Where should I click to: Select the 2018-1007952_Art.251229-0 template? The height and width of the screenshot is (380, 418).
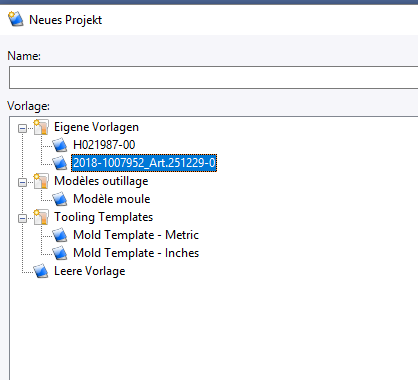click(x=144, y=163)
